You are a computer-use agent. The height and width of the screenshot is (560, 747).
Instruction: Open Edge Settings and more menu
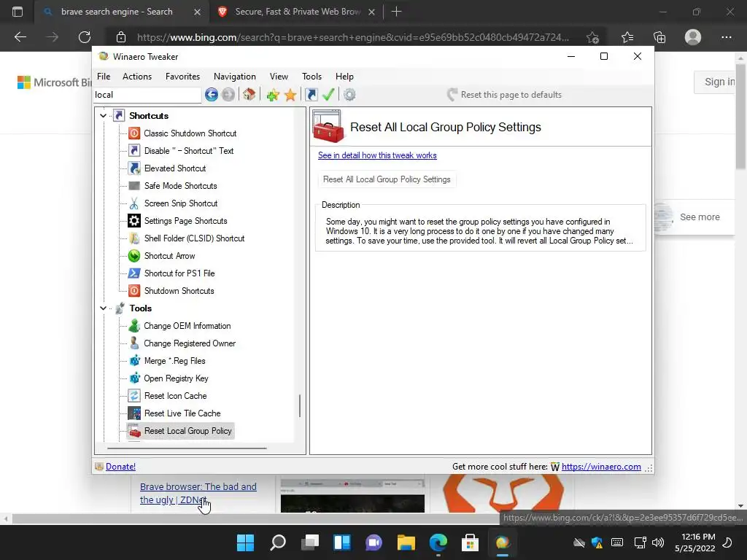pyautogui.click(x=726, y=37)
